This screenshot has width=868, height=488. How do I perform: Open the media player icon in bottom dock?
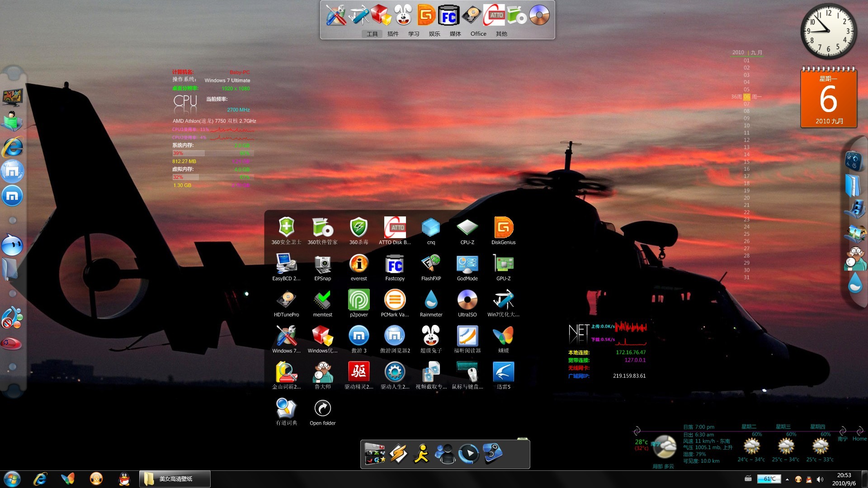click(x=468, y=454)
